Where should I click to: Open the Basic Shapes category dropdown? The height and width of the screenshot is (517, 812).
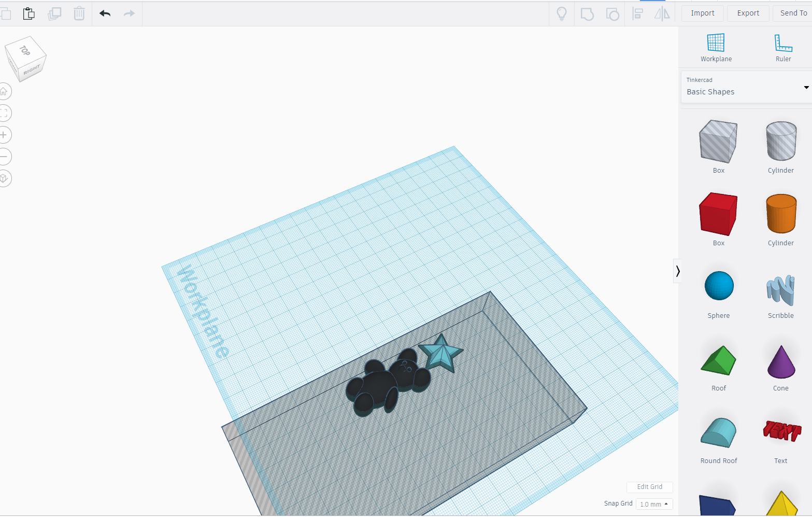746,87
